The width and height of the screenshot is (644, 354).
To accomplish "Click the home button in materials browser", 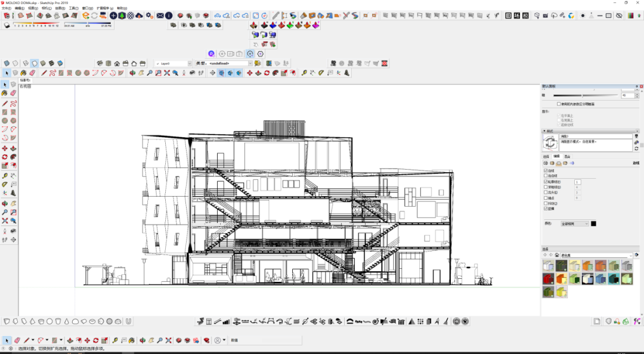I will [557, 256].
